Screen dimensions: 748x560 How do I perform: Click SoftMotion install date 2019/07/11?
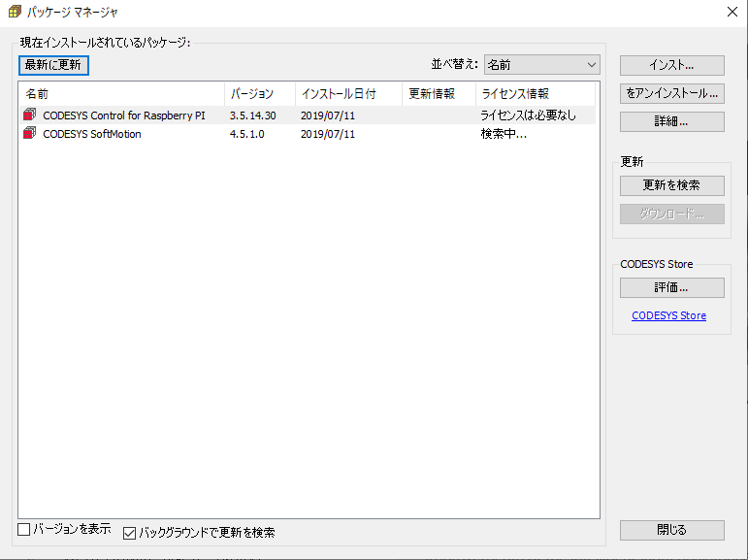(328, 134)
